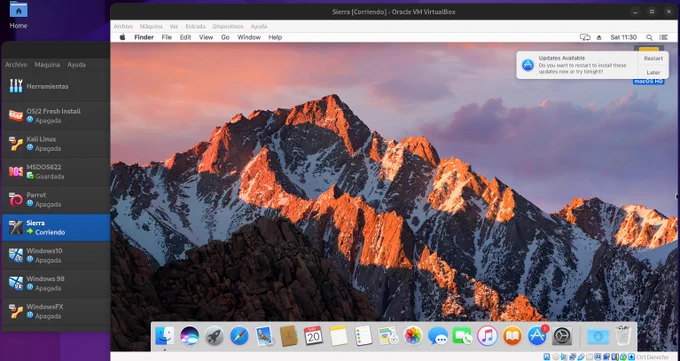
Task: Open FaceTime green icon in dock
Action: click(x=462, y=336)
